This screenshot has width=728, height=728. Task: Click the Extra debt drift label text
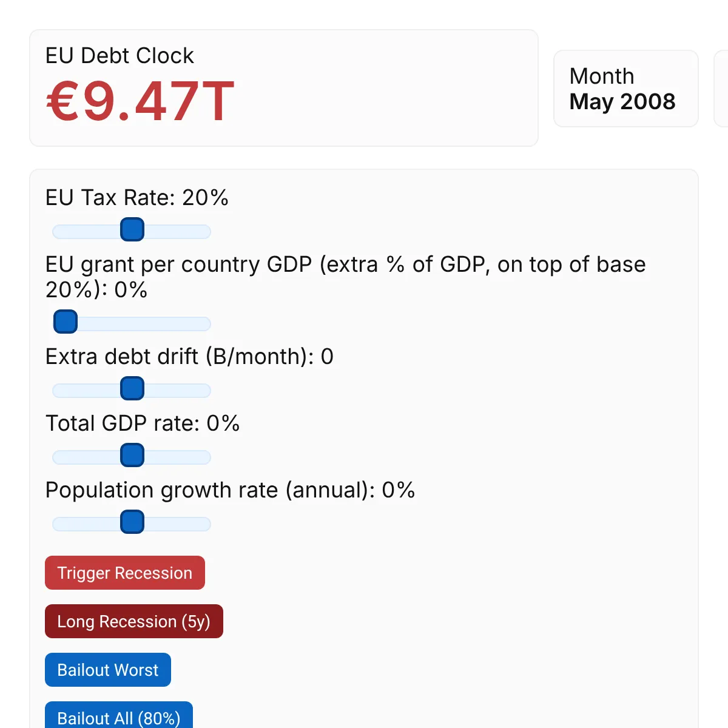(189, 357)
